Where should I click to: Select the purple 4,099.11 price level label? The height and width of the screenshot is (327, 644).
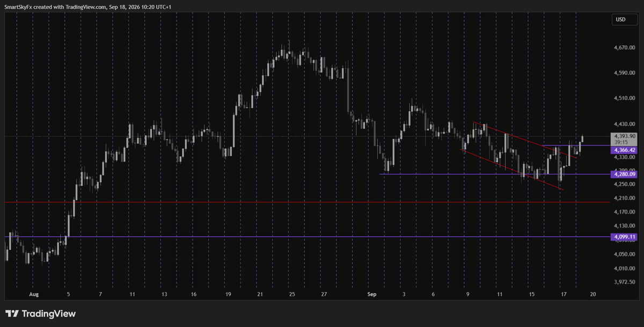[624, 237]
